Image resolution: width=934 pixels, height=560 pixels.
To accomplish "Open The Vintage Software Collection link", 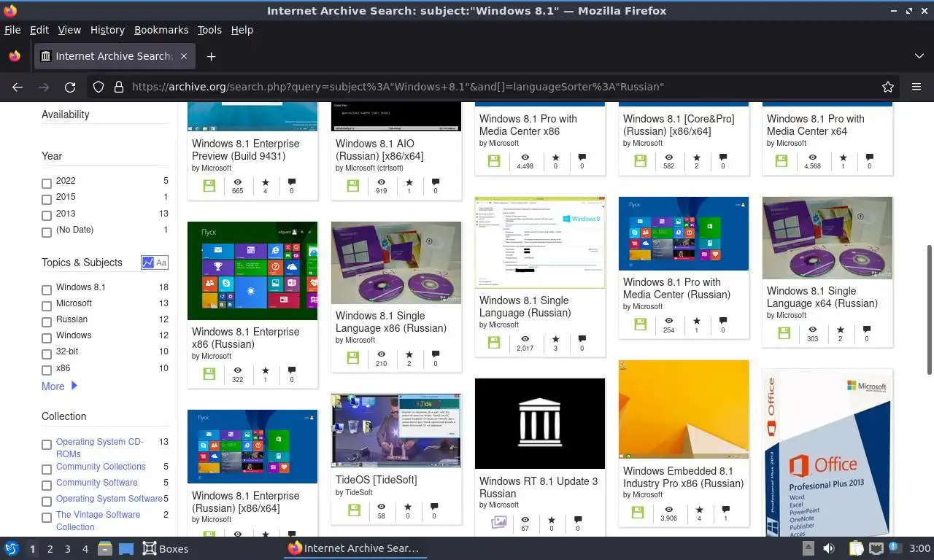I will pos(98,521).
